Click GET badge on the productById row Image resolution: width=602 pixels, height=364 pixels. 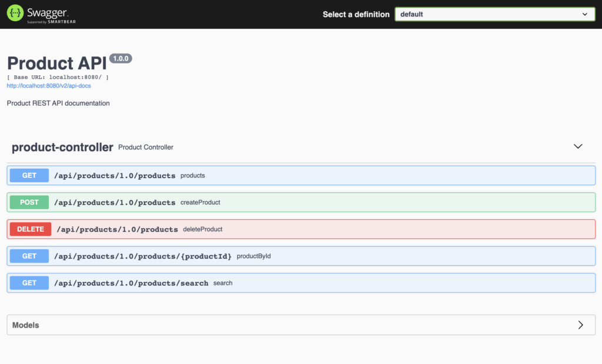tap(29, 256)
